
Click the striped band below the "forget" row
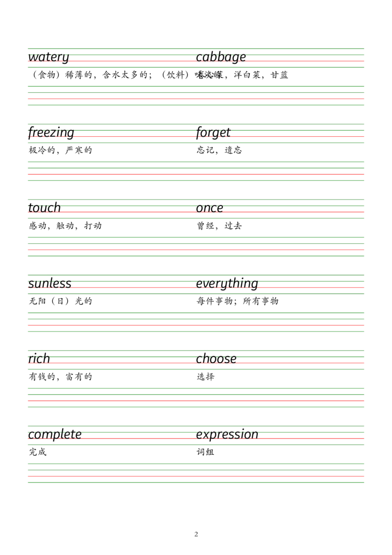(x=196, y=172)
